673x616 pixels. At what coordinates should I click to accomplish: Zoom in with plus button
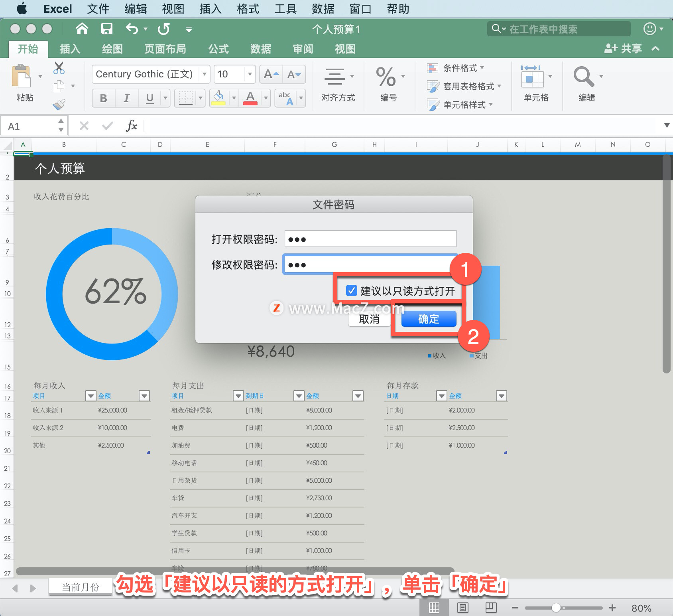tap(612, 608)
